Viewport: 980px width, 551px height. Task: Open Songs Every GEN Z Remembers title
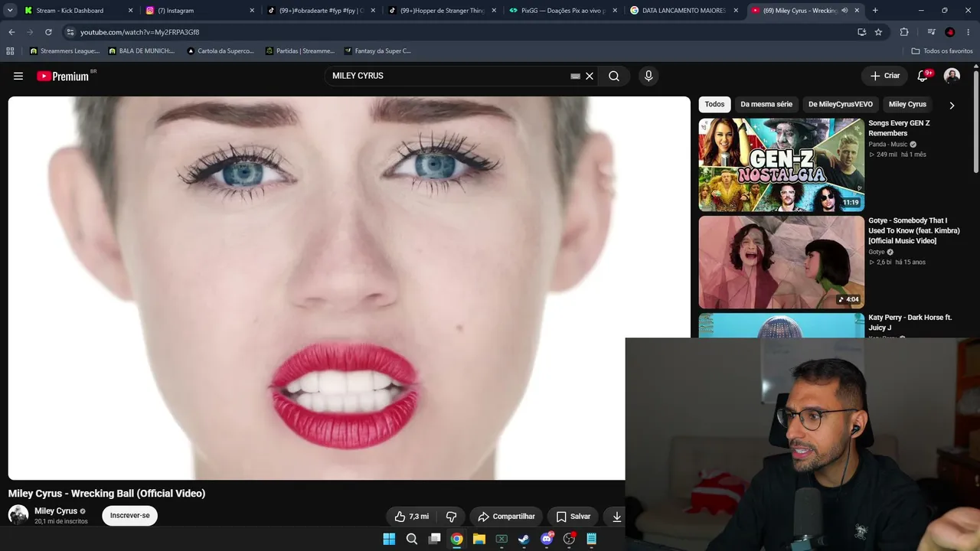pyautogui.click(x=899, y=128)
